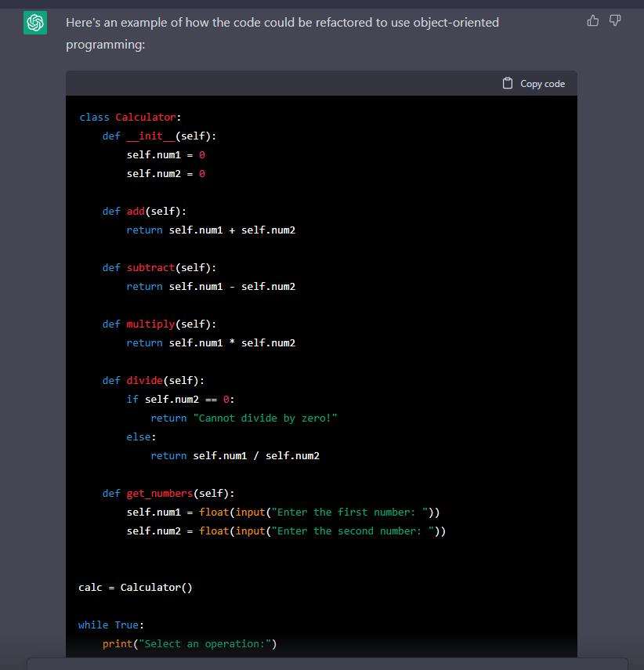Click the 'calc = Calculator()' line
This screenshot has width=644, height=670.
coord(136,587)
